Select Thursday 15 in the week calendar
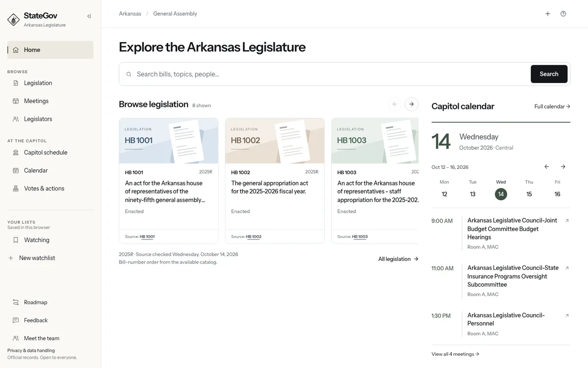This screenshot has height=368, width=588. (x=529, y=189)
